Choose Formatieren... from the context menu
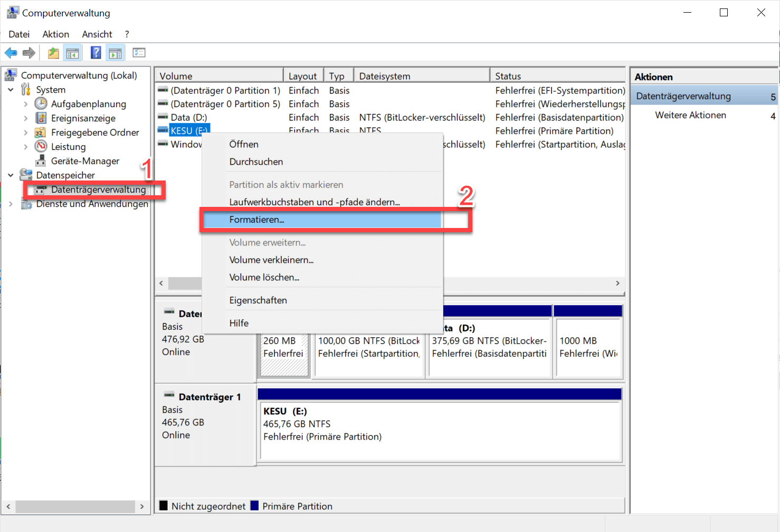This screenshot has height=532, width=780. (322, 220)
